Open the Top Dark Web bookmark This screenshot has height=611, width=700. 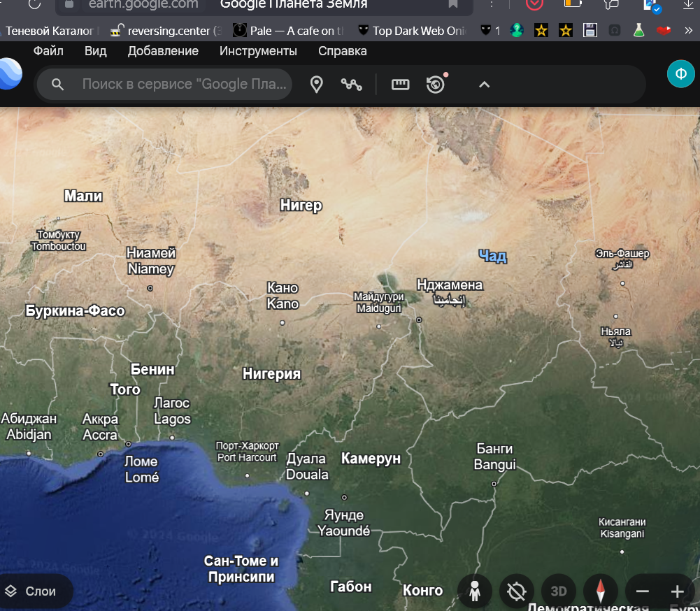(411, 31)
